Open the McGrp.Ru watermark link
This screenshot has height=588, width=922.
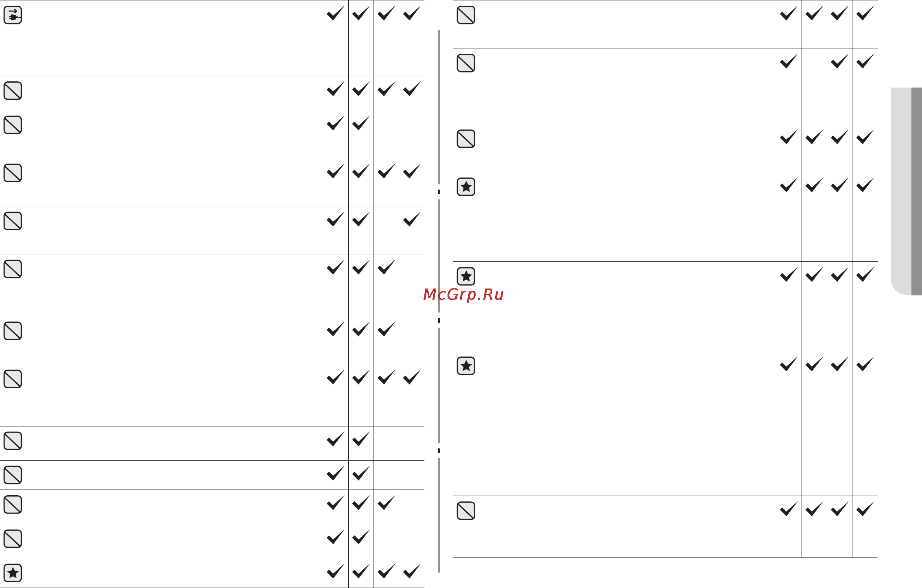tap(463, 294)
